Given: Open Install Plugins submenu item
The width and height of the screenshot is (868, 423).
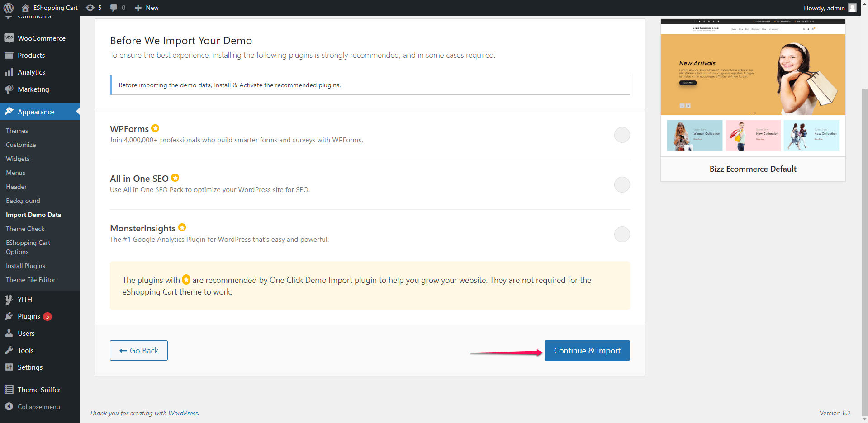Looking at the screenshot, I should coord(25,266).
